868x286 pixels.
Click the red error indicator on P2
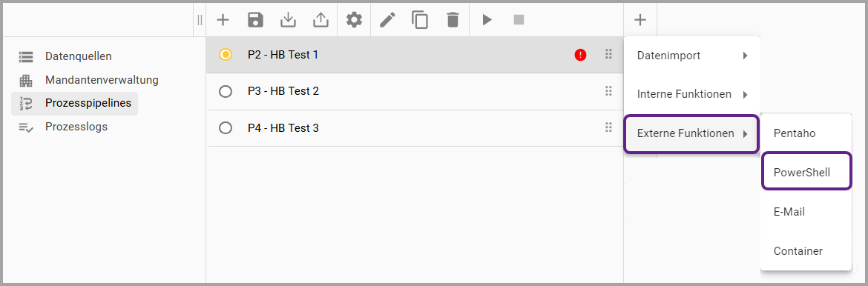pos(580,54)
